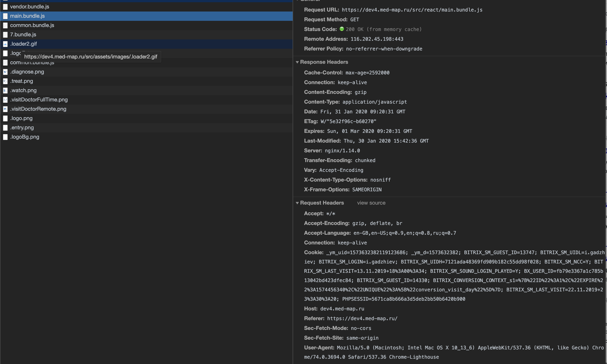
Task: Select .entry.png request row
Action: click(146, 128)
